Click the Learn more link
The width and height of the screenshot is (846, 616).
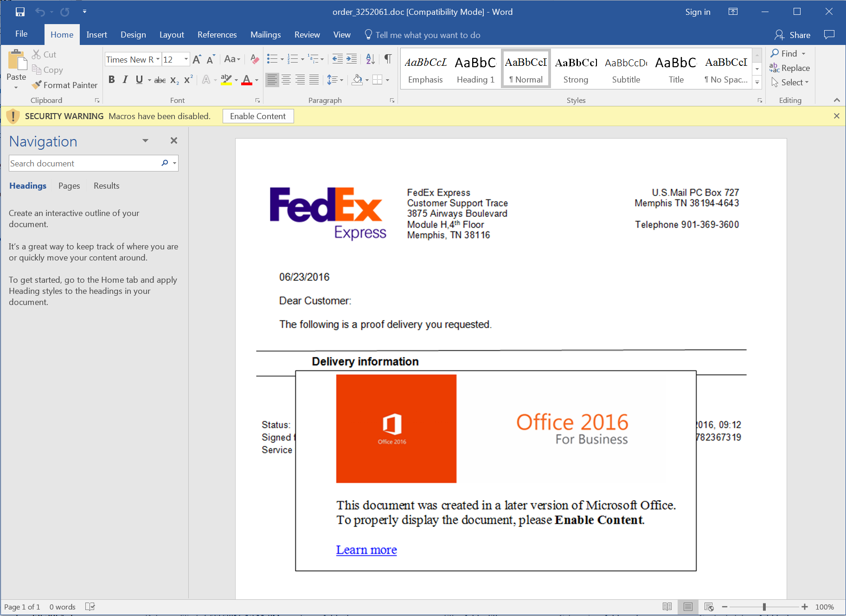click(x=366, y=550)
